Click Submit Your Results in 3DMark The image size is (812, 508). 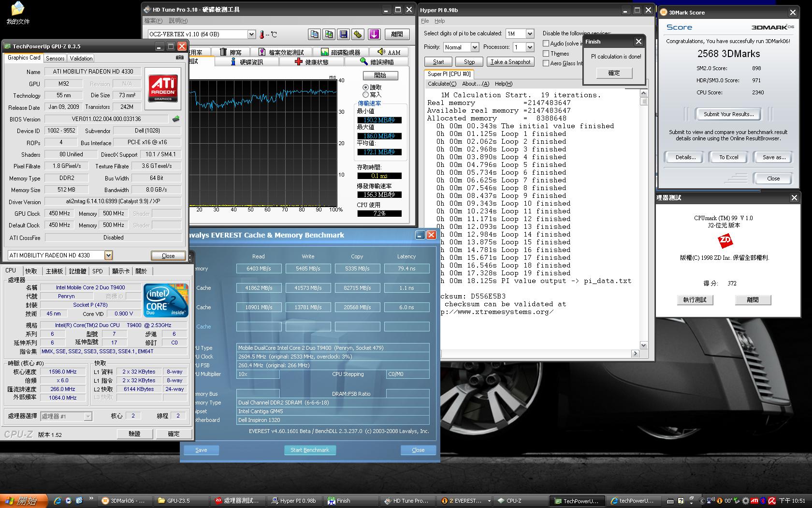pos(728,114)
